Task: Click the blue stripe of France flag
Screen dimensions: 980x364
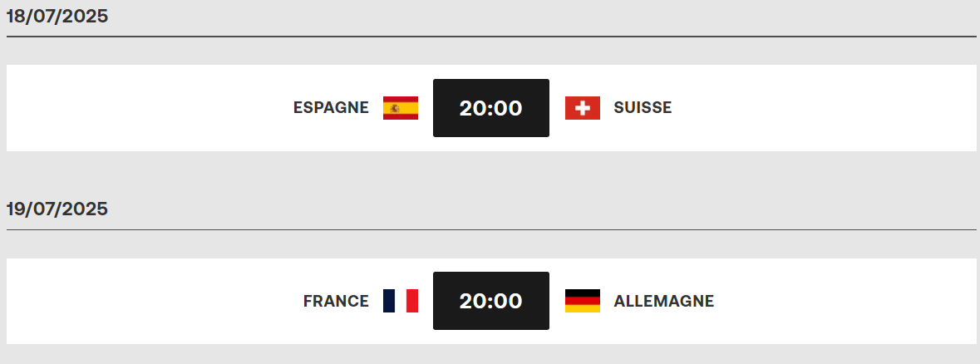Action: pos(389,301)
